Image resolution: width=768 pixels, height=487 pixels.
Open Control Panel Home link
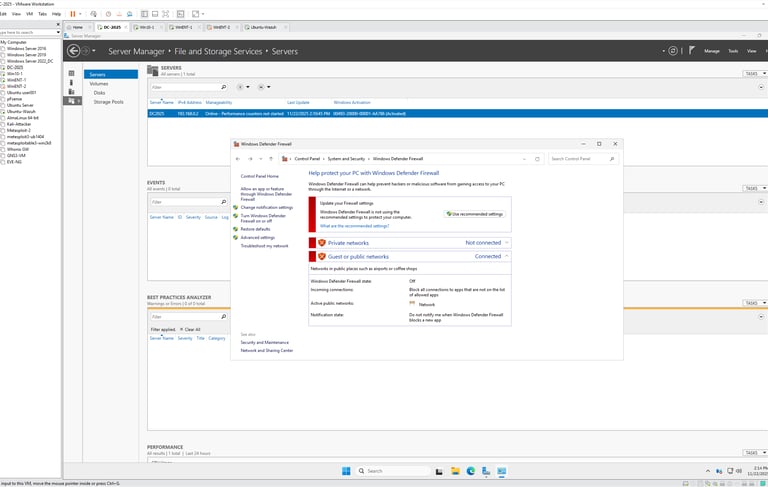pos(260,176)
